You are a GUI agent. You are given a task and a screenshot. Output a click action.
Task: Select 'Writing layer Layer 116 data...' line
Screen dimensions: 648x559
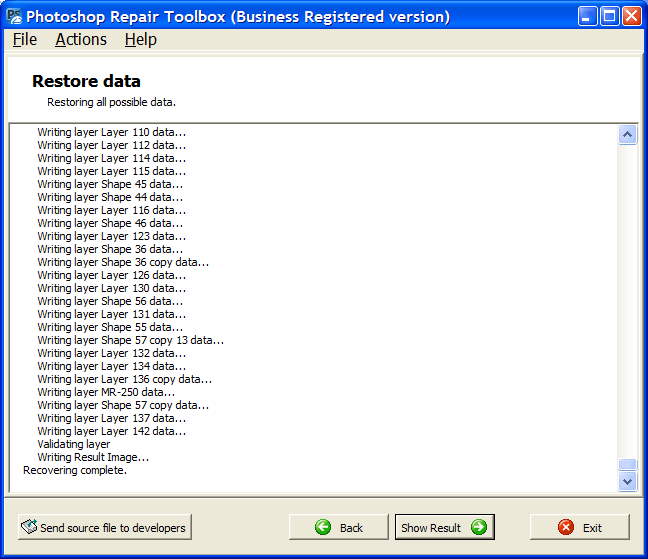(112, 210)
